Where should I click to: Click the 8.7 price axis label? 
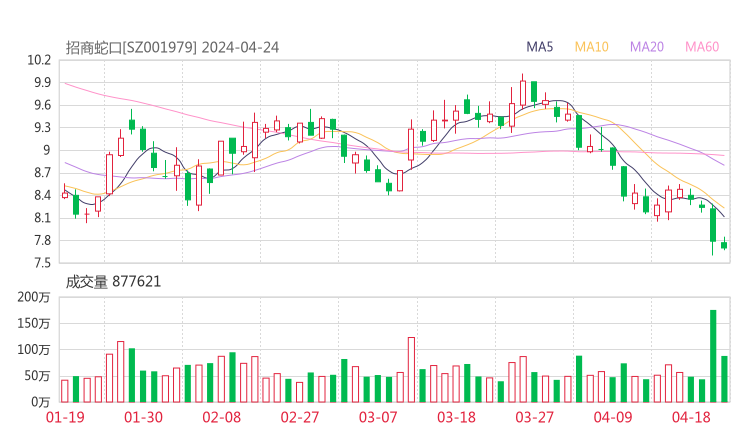click(x=42, y=173)
